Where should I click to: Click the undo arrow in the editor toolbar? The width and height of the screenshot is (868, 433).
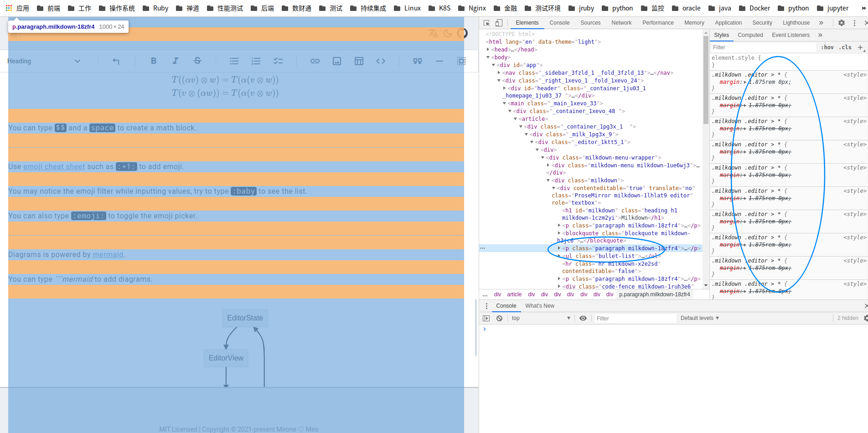(x=116, y=61)
